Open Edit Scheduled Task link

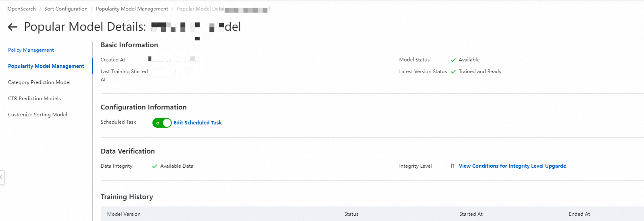(198, 123)
